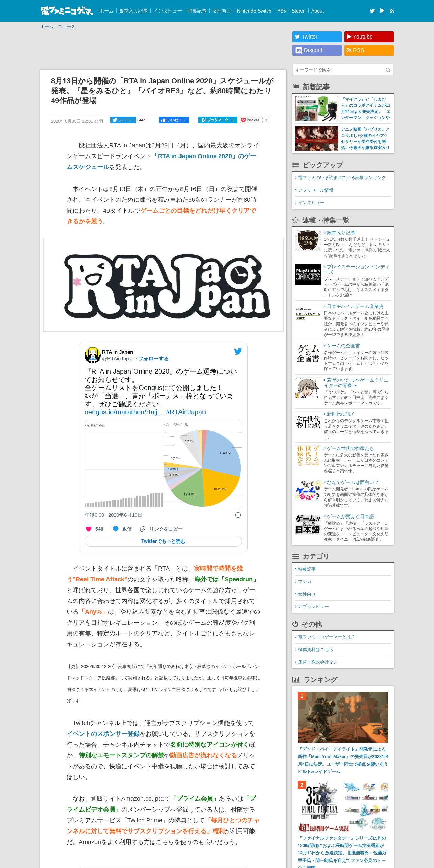Click the RTA in Japan tweet avatar
Viewport: 434px width, 868px height.
coord(92,355)
